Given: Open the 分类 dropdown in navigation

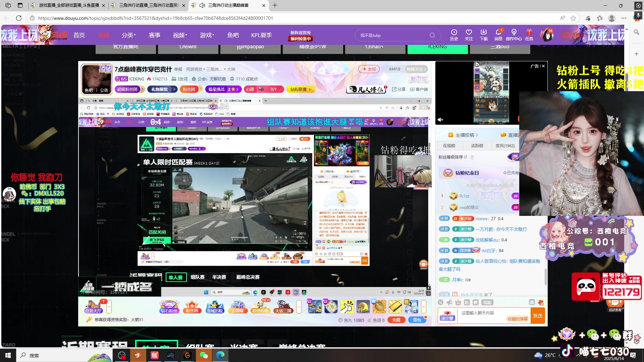Looking at the screenshot, I should 129,35.
